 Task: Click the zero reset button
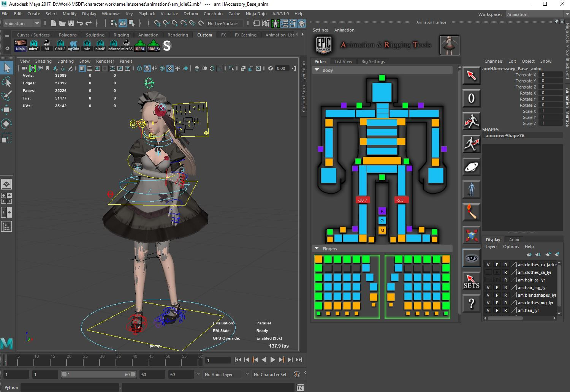[471, 98]
